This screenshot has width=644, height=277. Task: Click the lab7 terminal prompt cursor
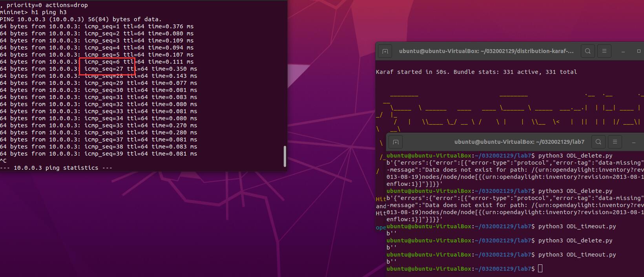540,269
